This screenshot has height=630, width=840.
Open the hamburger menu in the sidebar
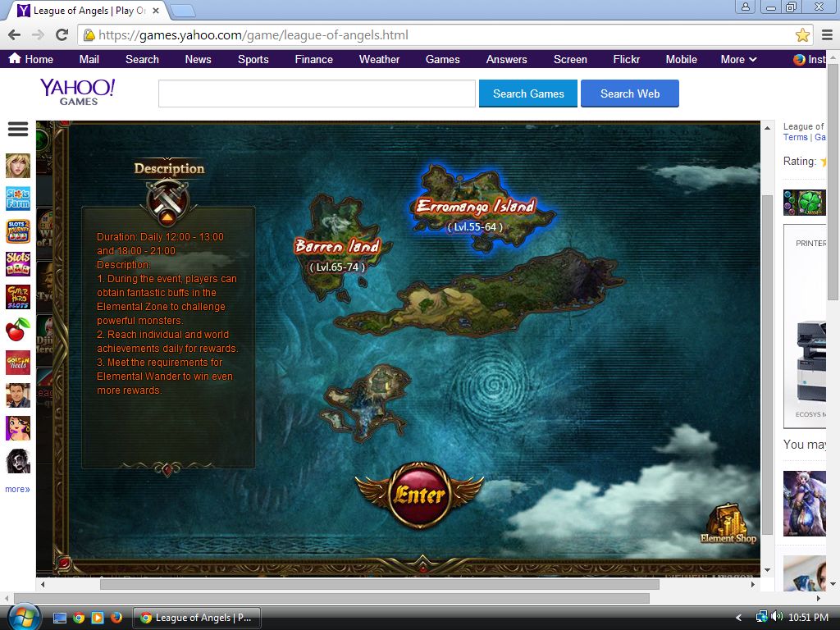click(17, 130)
